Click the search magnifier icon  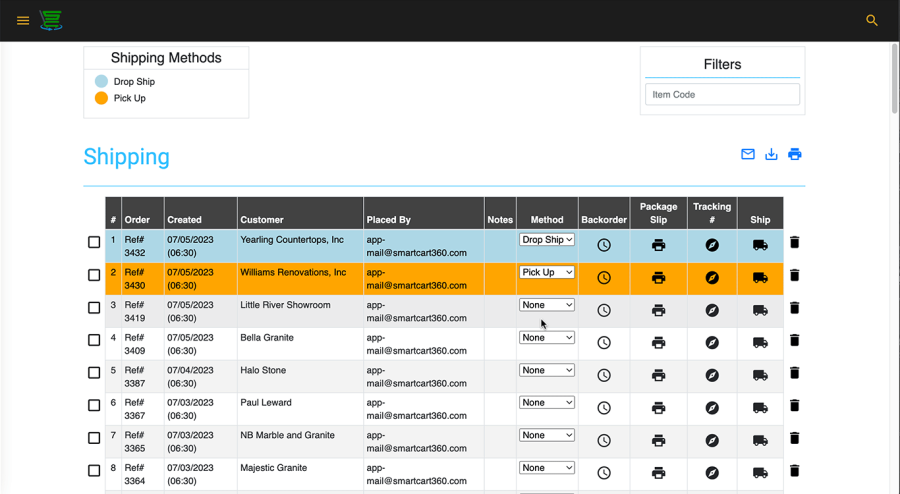tap(872, 20)
